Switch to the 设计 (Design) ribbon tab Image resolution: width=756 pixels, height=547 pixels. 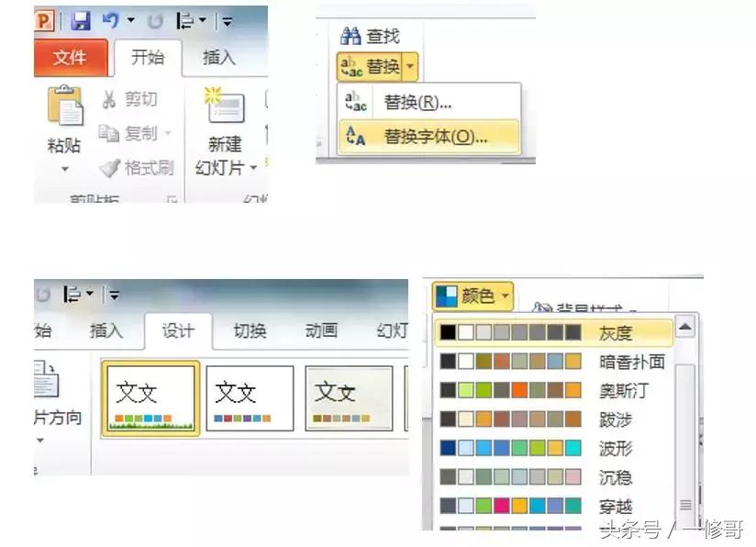tap(177, 332)
